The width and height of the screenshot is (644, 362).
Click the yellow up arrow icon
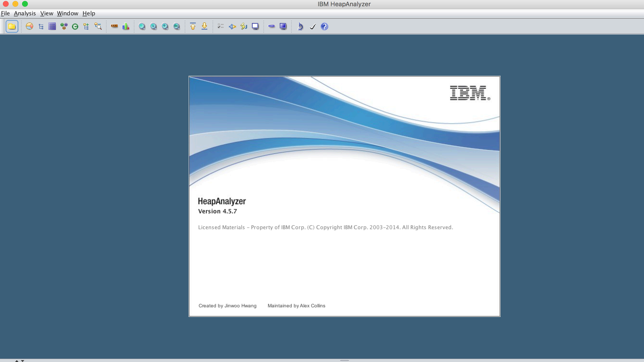(x=193, y=26)
